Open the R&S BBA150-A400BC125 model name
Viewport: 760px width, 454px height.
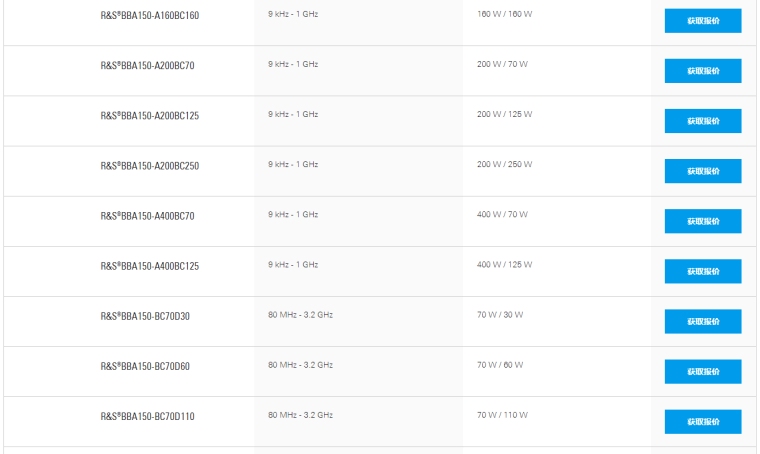(x=149, y=266)
